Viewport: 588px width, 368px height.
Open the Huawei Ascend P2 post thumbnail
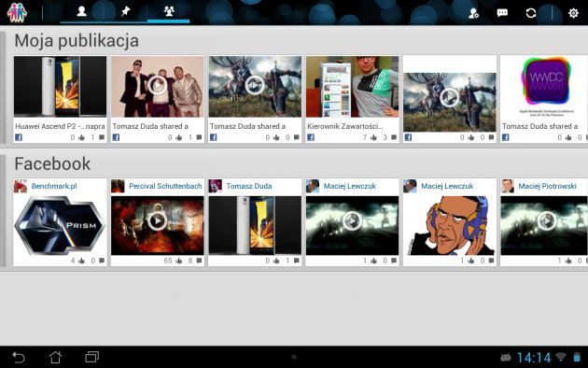click(60, 87)
